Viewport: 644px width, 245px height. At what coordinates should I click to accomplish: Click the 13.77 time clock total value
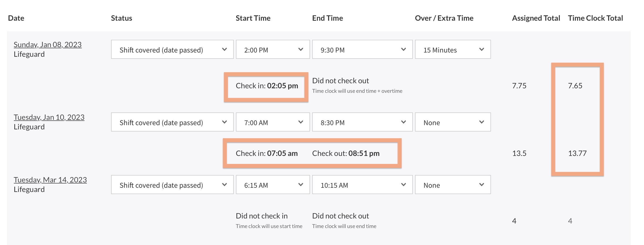pos(577,154)
